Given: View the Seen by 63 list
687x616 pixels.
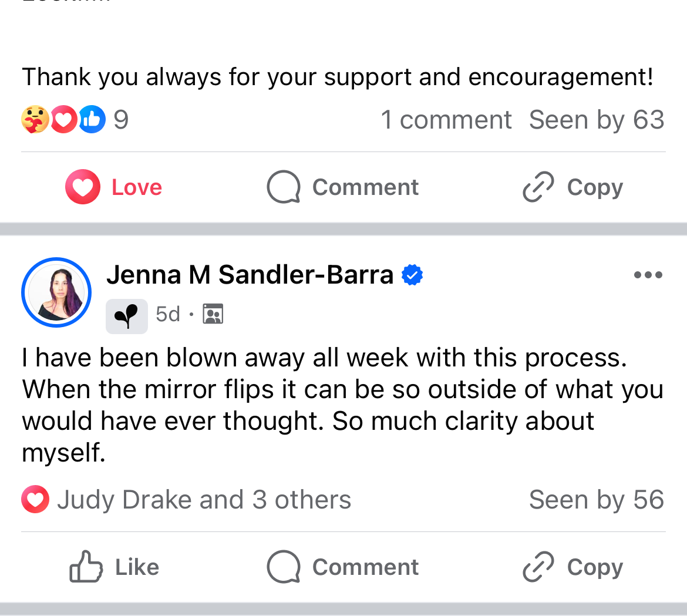Looking at the screenshot, I should pos(596,120).
